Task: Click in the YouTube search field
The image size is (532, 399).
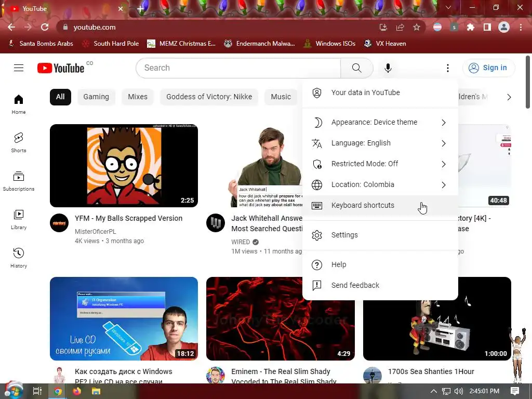Action: point(238,68)
